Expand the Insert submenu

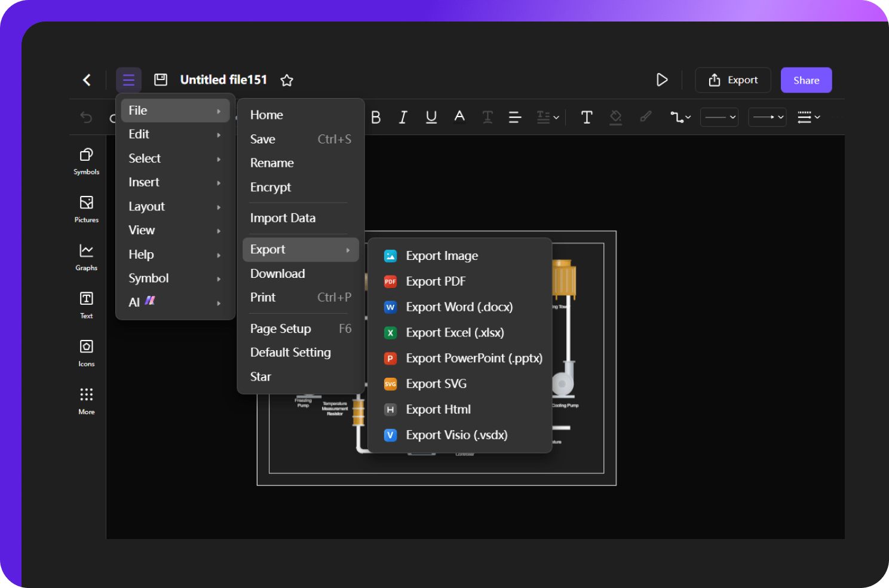point(176,182)
